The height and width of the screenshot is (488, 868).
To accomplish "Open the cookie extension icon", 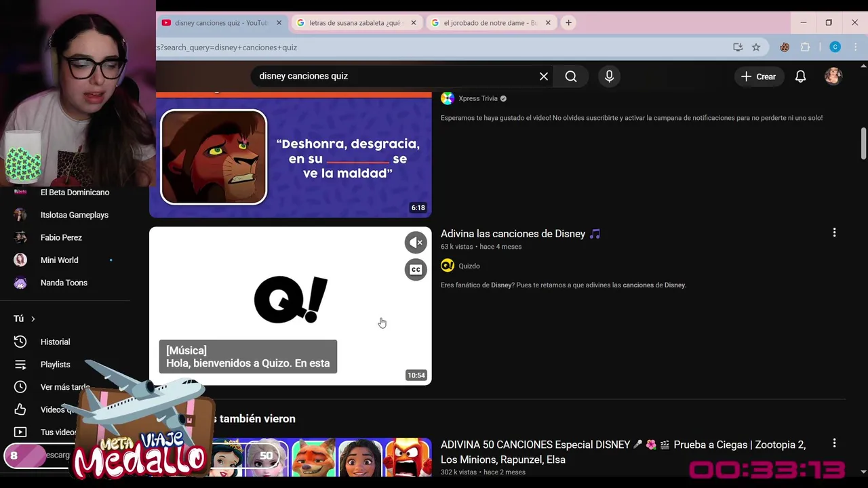I will [x=785, y=47].
